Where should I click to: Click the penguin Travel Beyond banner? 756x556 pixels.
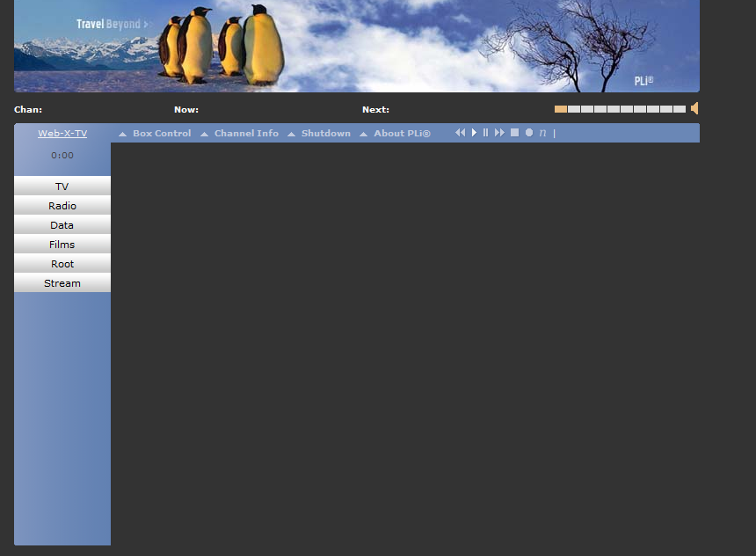(356, 46)
